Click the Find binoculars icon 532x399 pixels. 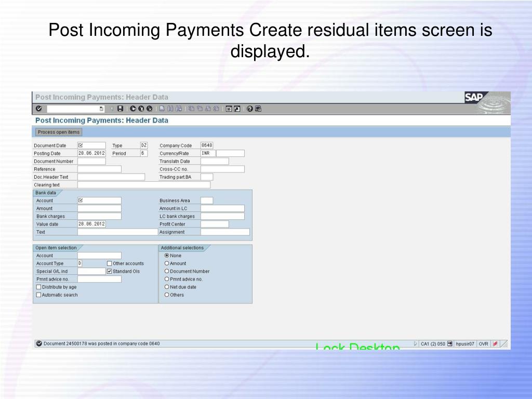click(x=170, y=109)
